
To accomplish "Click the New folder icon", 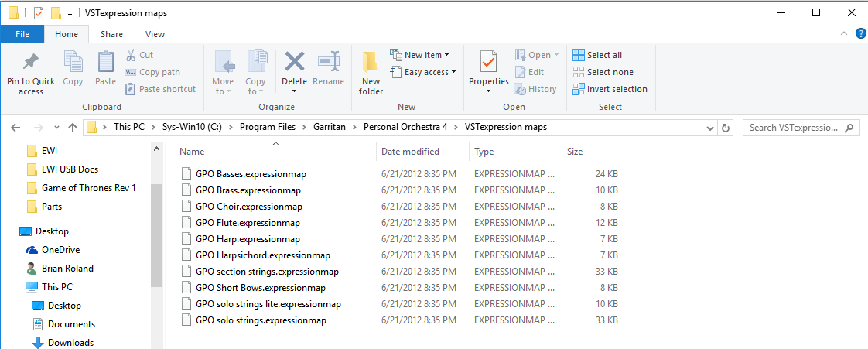I will point(371,62).
